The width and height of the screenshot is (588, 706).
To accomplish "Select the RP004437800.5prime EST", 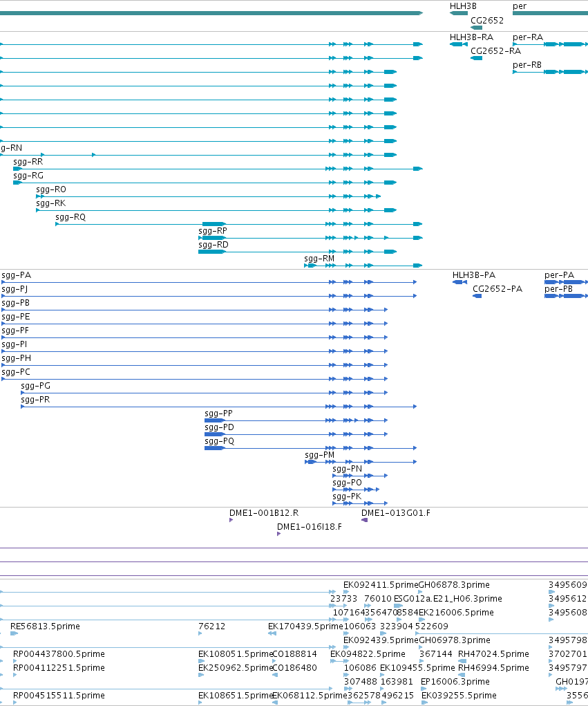I will click(15, 661).
